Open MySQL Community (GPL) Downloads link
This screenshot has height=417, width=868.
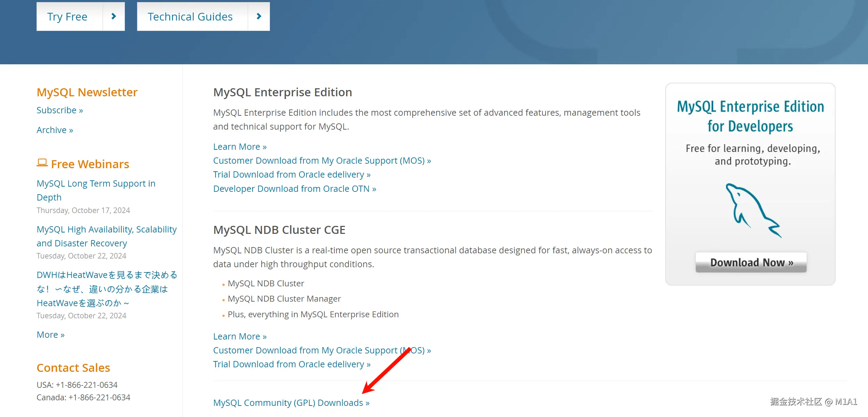(x=291, y=402)
